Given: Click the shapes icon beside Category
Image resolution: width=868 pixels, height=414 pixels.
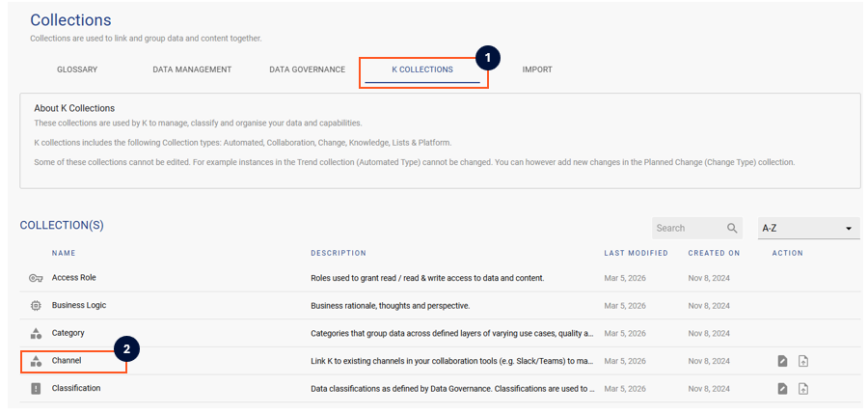Looking at the screenshot, I should click(36, 333).
